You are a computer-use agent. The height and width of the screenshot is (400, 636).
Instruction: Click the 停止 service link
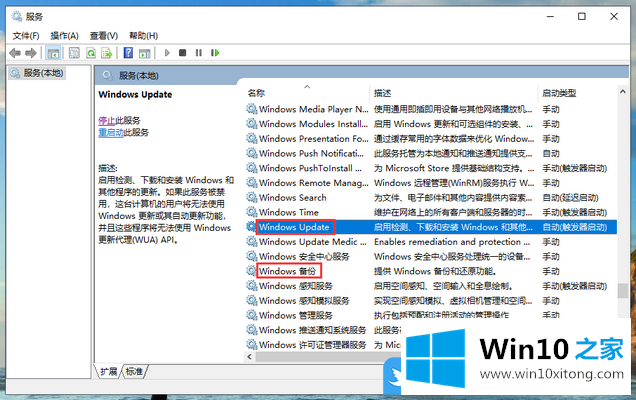click(x=107, y=120)
